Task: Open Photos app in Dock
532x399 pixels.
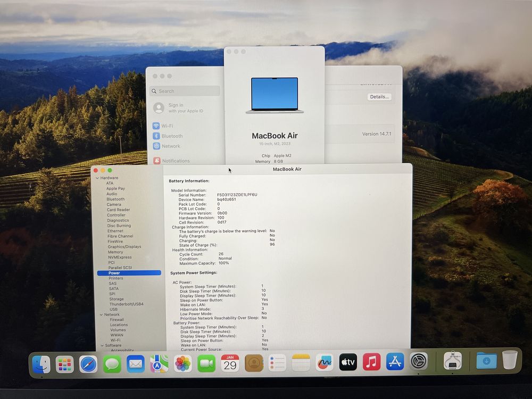Action: coord(183,364)
